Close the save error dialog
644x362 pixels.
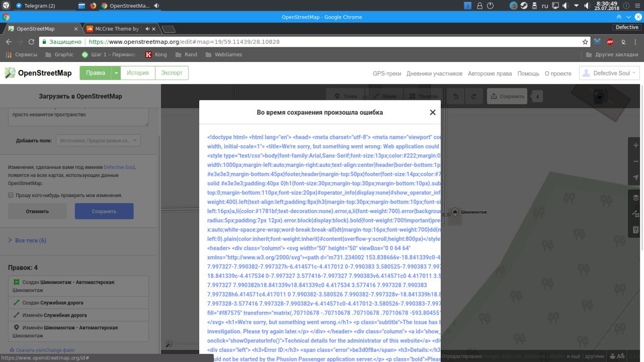(x=432, y=112)
